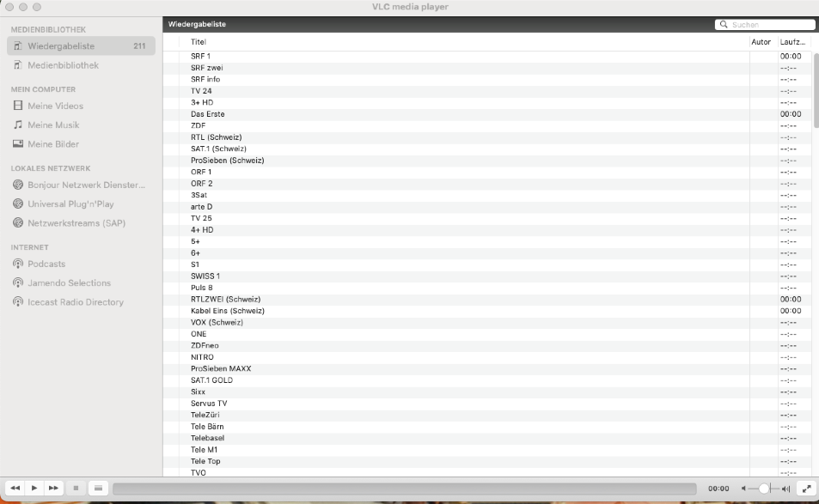Screen dimensions: 819x504
Task: Click the Wiedergabeliste playlist icon
Action: click(x=18, y=46)
